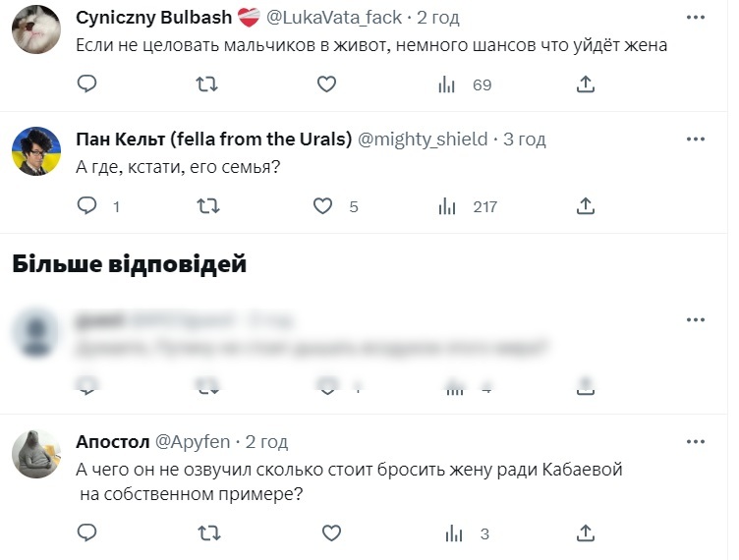The height and width of the screenshot is (560, 739).
Task: Open more options for Пан Кельт tweet
Action: [696, 140]
